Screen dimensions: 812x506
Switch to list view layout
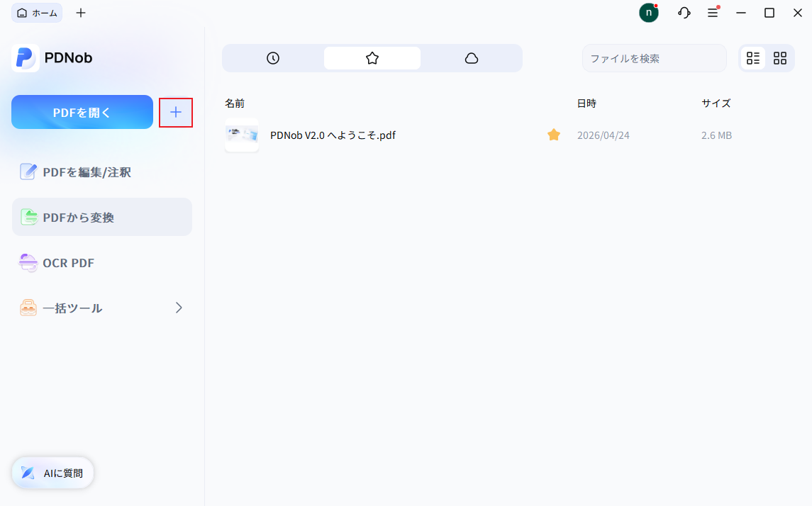[753, 58]
